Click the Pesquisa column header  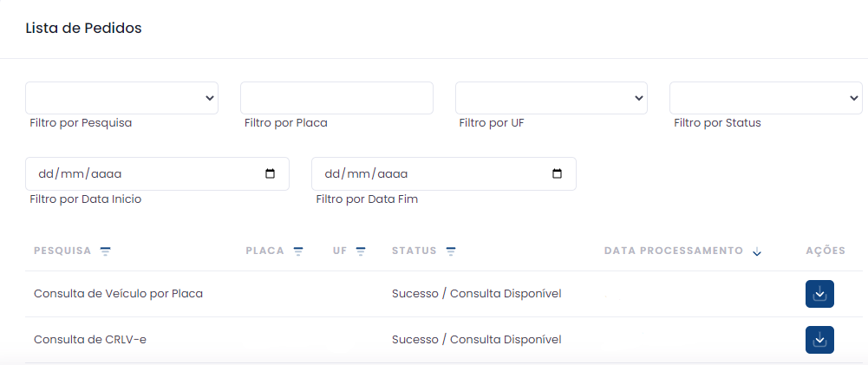click(x=62, y=251)
